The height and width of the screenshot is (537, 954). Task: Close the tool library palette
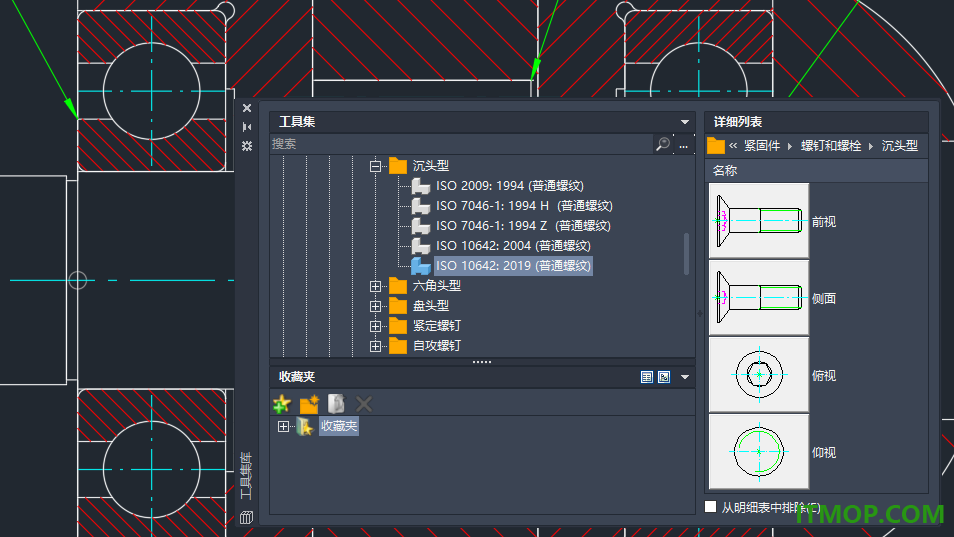(x=246, y=108)
